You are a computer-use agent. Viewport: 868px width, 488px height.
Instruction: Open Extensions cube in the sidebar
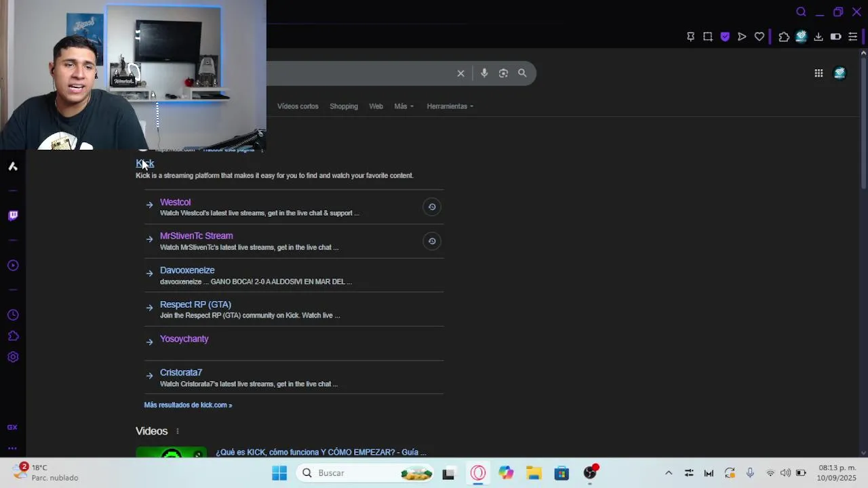[13, 336]
